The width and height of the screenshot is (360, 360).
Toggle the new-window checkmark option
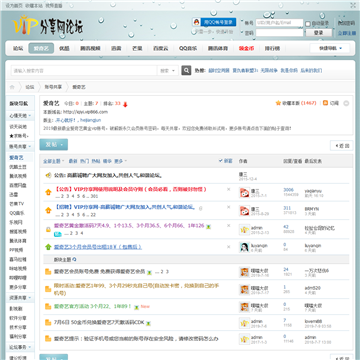click(x=226, y=161)
